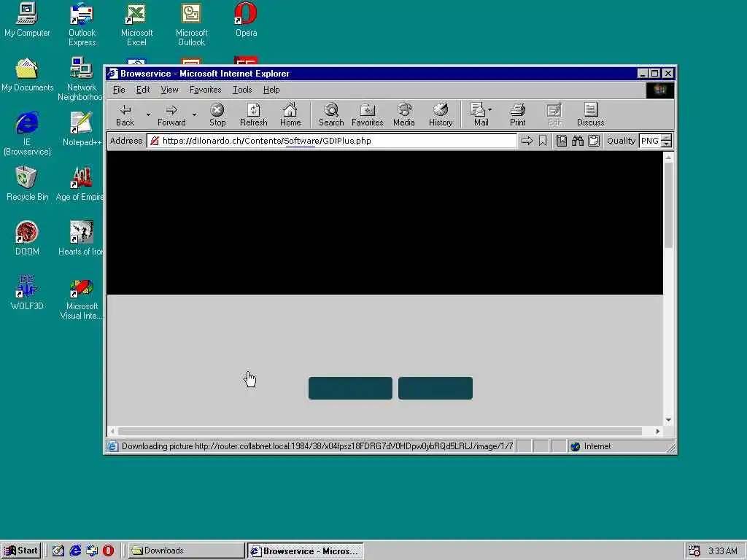Increase Quality with the up stepper arrow

point(667,138)
